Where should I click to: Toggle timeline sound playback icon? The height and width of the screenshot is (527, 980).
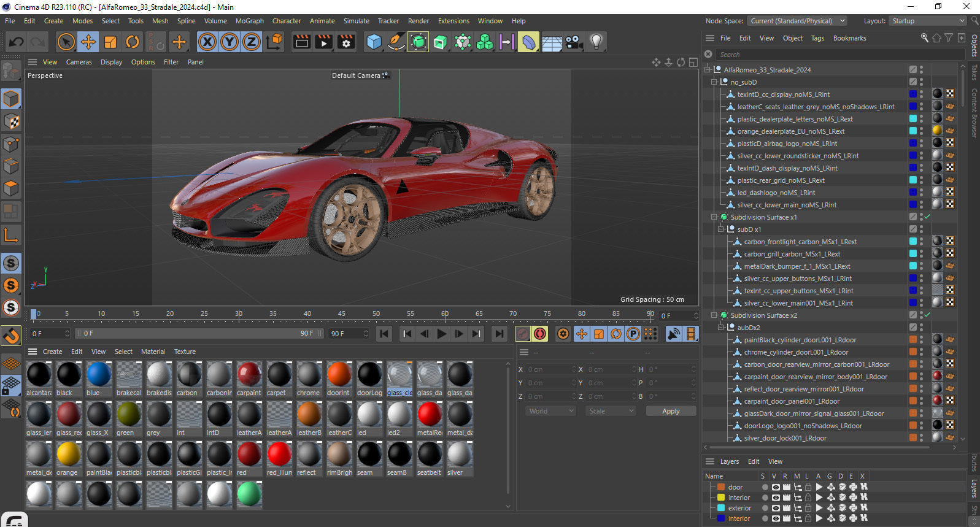(x=674, y=334)
